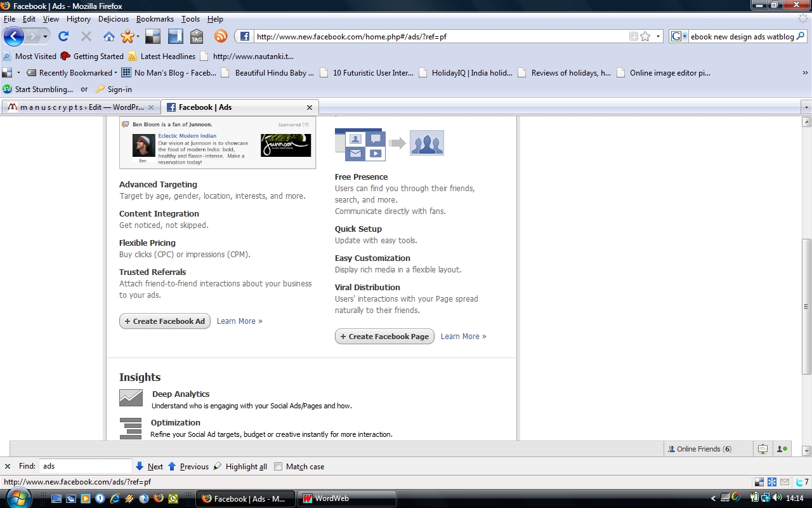
Task: Bookmark this page with star icon
Action: coord(645,36)
